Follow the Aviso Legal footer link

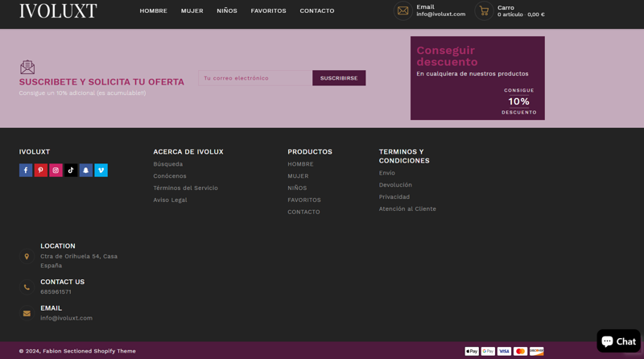[x=170, y=200]
